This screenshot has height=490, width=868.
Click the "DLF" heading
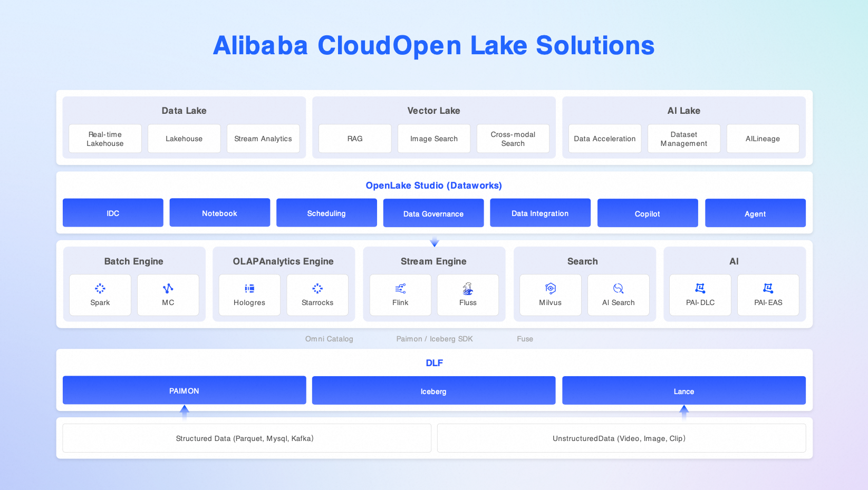point(435,363)
